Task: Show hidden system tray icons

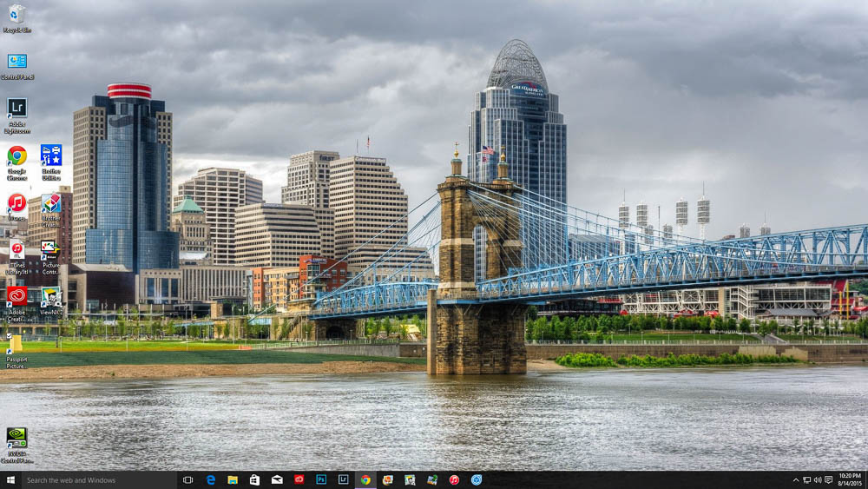Action: click(x=796, y=479)
